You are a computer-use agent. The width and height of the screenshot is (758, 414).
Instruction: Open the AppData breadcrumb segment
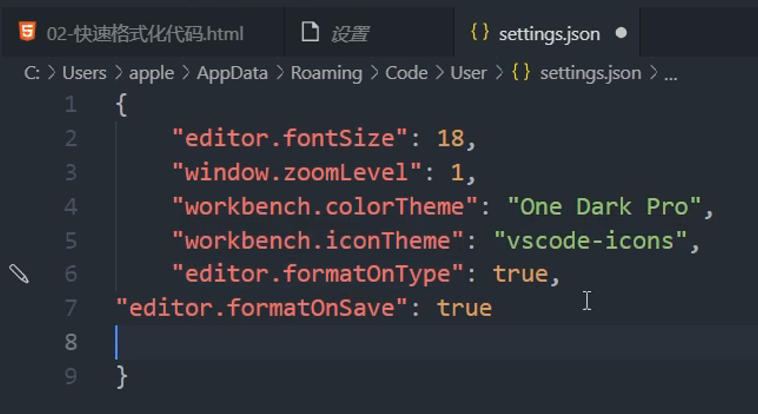point(232,74)
